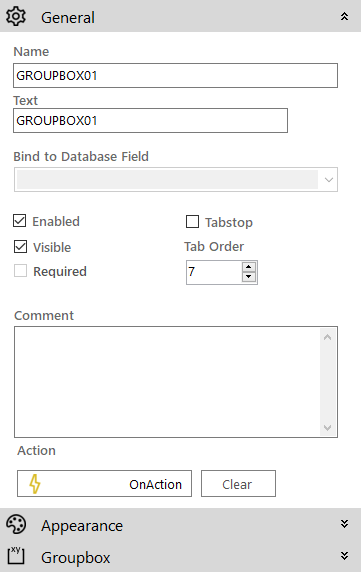Collapse the General section chevron
This screenshot has width=361, height=572.
[344, 16]
